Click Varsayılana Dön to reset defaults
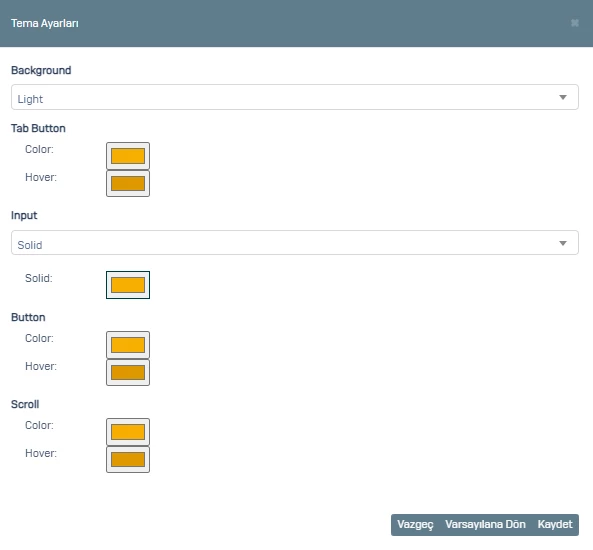The height and width of the screenshot is (550, 593). (x=485, y=525)
